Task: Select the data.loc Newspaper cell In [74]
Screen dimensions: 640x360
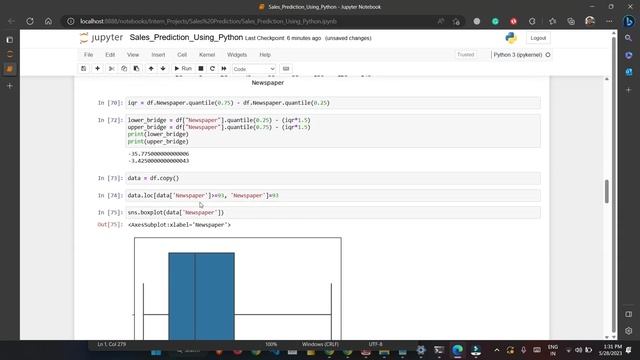Action: point(333,196)
